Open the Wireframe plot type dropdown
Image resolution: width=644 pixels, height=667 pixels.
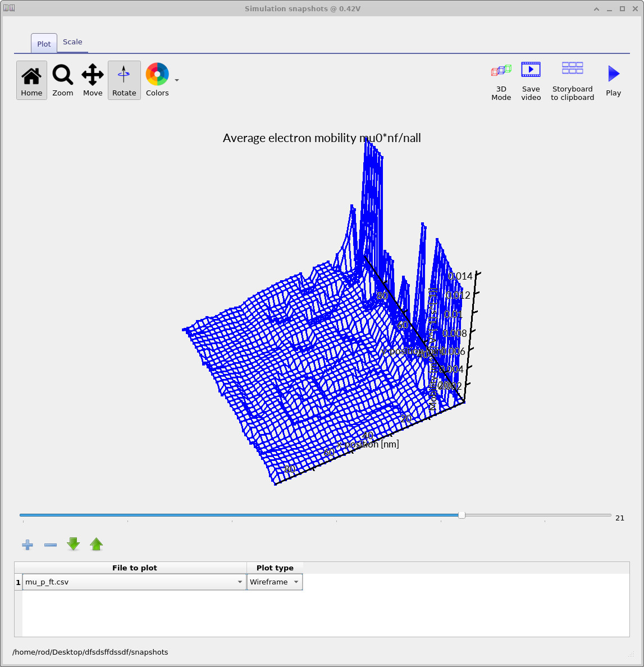pyautogui.click(x=275, y=582)
